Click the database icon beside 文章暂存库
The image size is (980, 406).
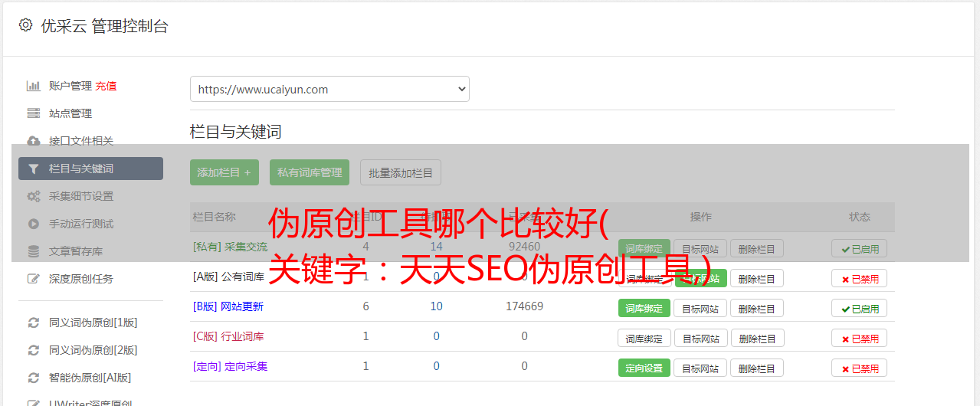pos(33,251)
